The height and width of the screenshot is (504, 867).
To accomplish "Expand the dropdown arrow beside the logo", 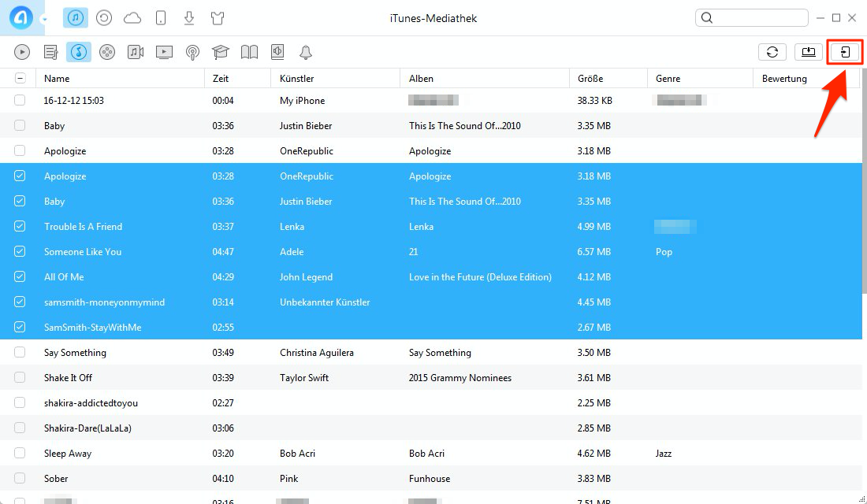I will 44,20.
